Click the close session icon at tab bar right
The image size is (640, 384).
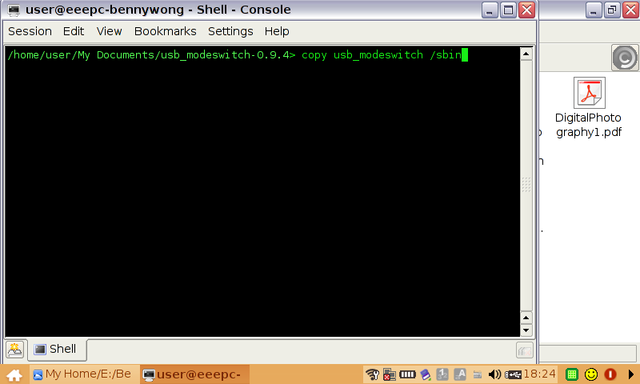[524, 350]
